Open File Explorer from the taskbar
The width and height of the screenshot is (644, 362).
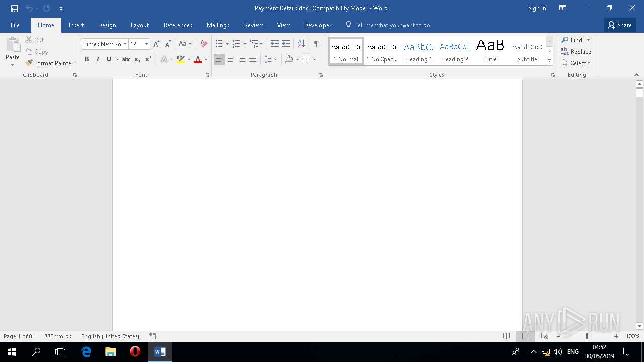click(x=111, y=352)
